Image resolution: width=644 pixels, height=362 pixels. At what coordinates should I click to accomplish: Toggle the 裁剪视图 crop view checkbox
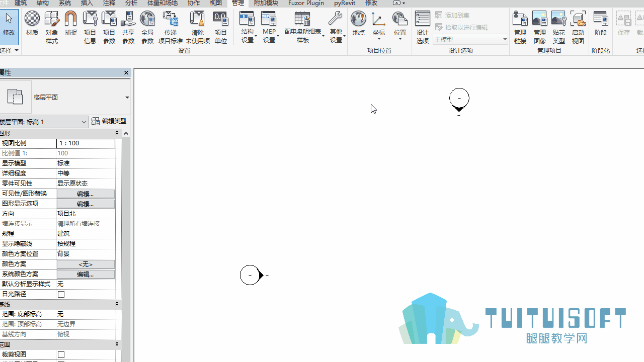(61, 354)
